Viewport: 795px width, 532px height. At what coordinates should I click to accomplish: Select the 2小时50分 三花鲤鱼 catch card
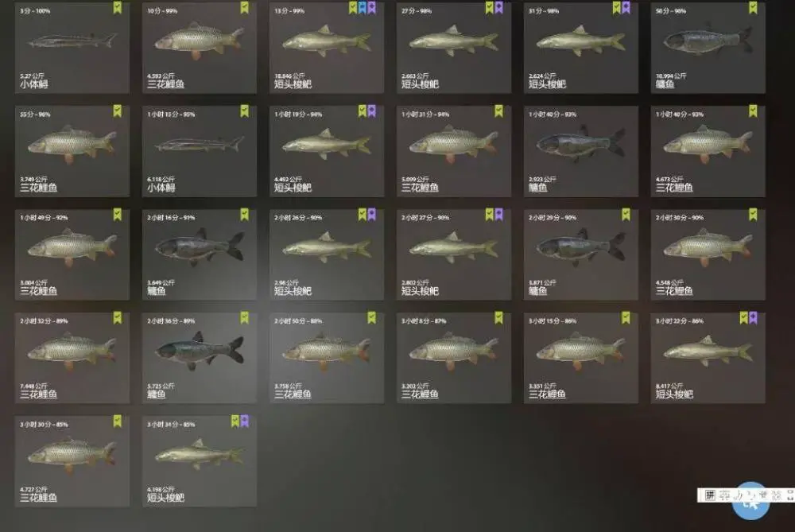tap(327, 358)
